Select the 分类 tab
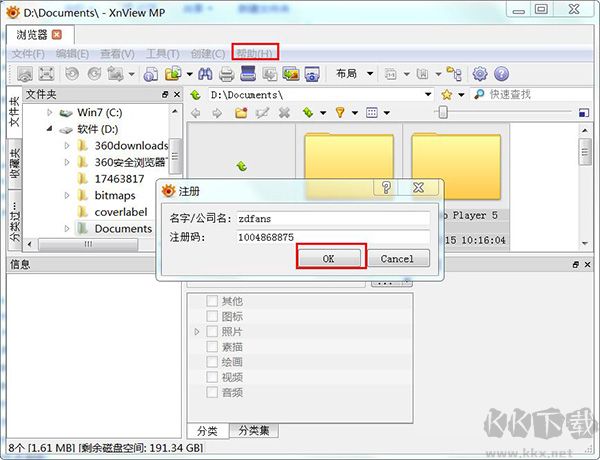 click(207, 431)
